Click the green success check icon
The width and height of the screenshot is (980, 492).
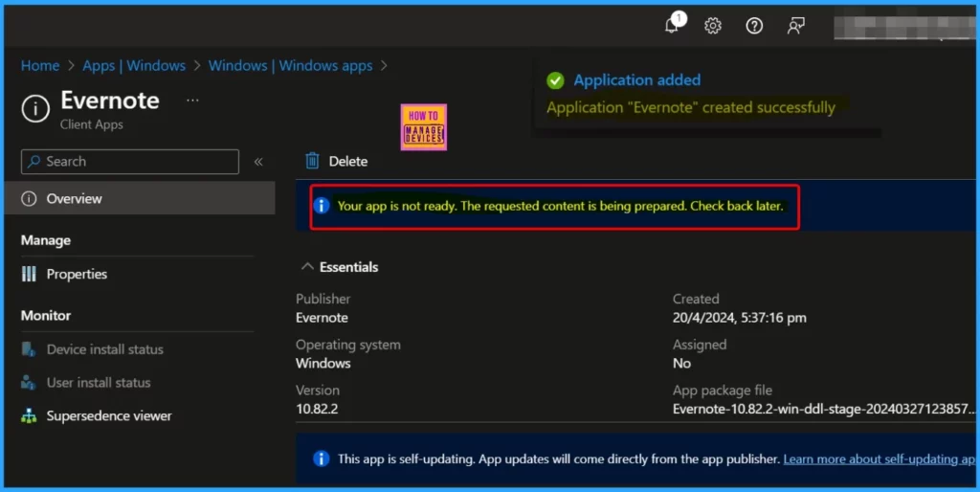(x=555, y=80)
